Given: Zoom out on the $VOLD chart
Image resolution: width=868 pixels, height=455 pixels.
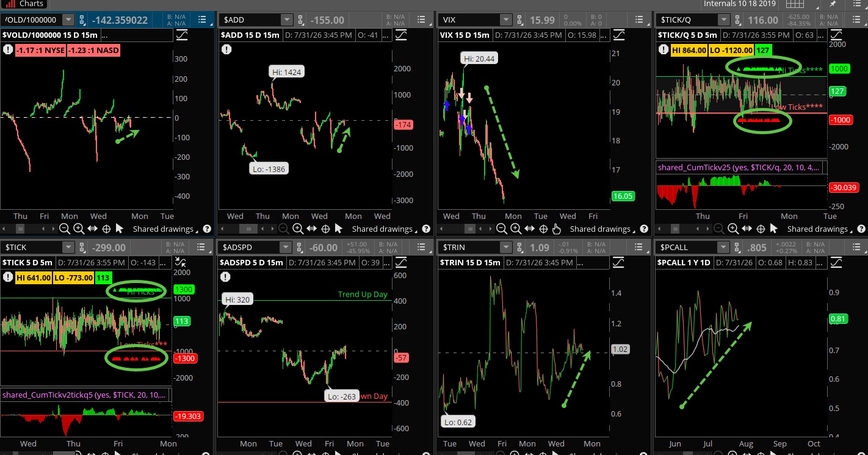Looking at the screenshot, I should (x=65, y=229).
